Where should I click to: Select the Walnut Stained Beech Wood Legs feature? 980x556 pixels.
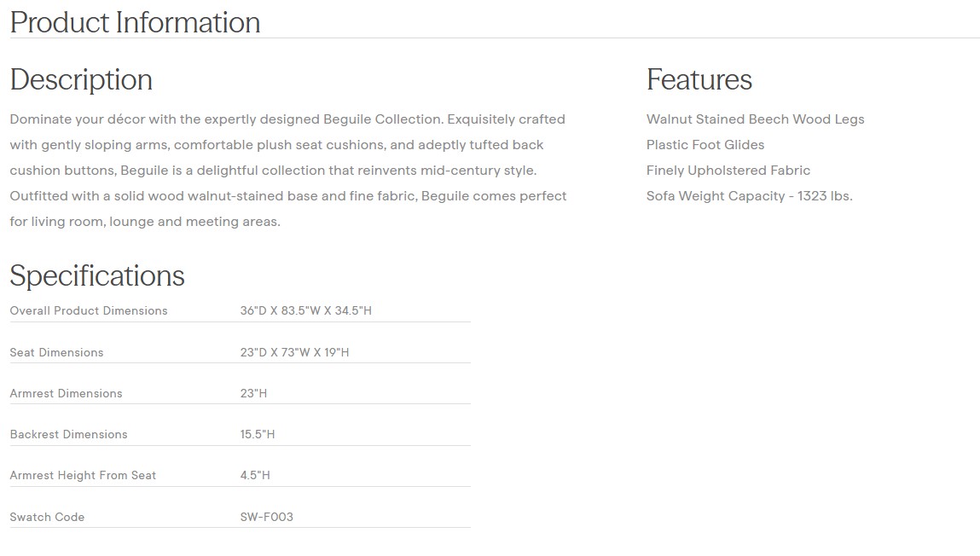[x=755, y=119]
